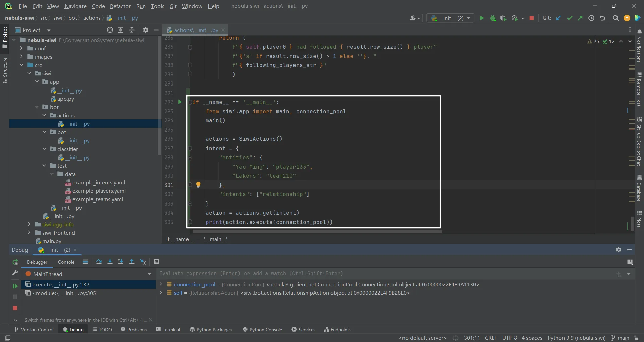This screenshot has width=644, height=342.
Task: Expand connection_pool variable
Action: pyautogui.click(x=161, y=284)
